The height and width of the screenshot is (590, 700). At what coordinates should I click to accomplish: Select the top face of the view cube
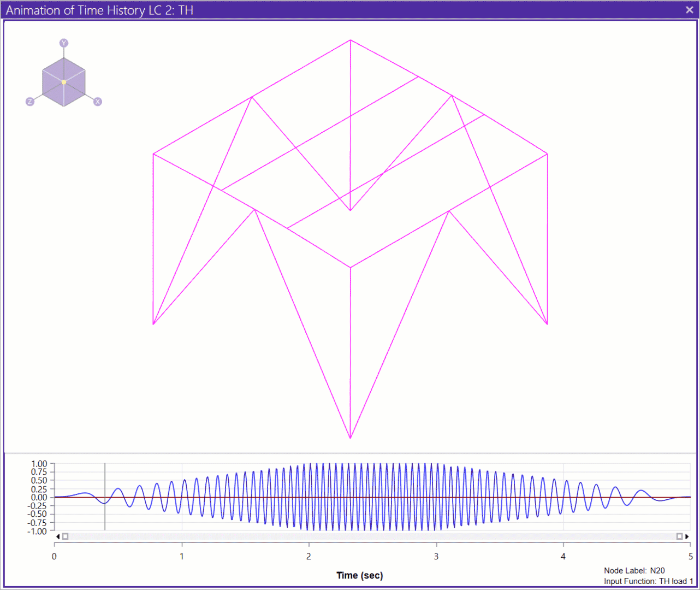point(64,70)
